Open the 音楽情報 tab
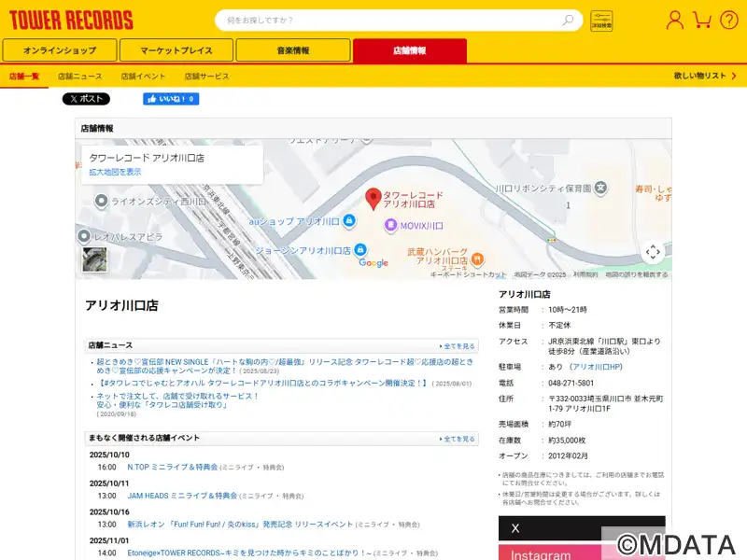This screenshot has width=747, height=560. click(x=293, y=50)
